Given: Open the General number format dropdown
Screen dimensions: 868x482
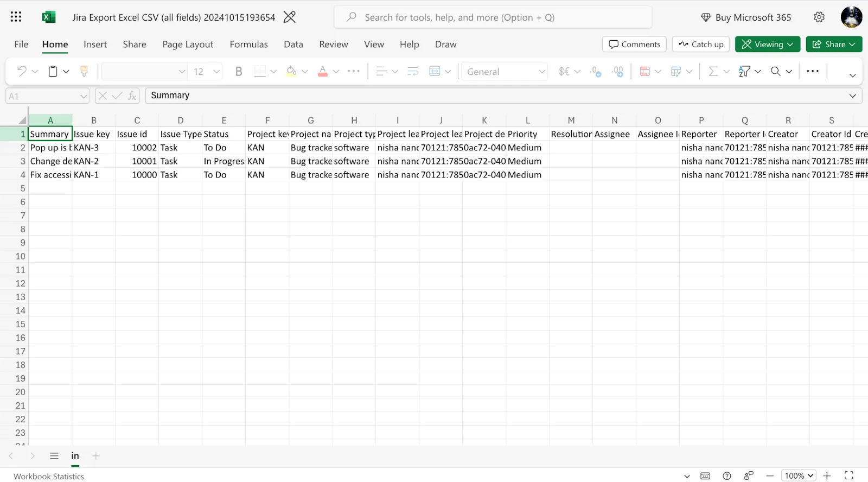Looking at the screenshot, I should [x=541, y=71].
